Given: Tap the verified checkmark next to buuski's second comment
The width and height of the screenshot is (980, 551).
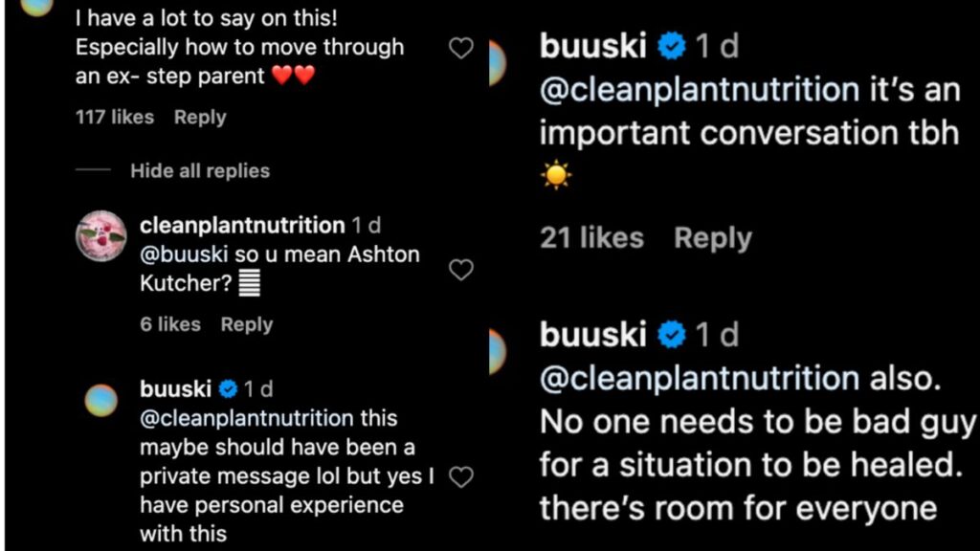Looking at the screenshot, I should click(x=672, y=335).
